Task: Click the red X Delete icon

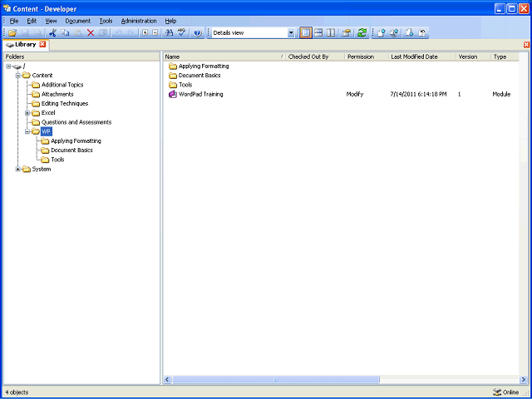Action: click(91, 33)
